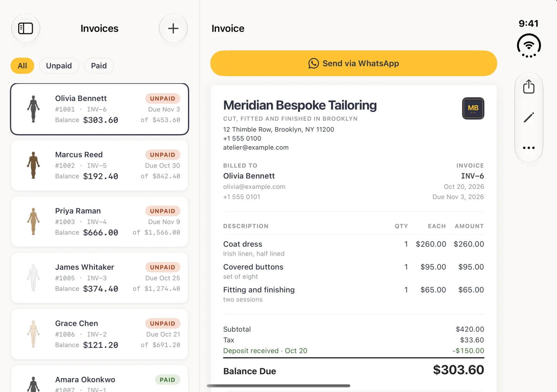Click PAID badge on Amara Okonkwo
Viewport: 557px width, 392px height.
coord(167,380)
